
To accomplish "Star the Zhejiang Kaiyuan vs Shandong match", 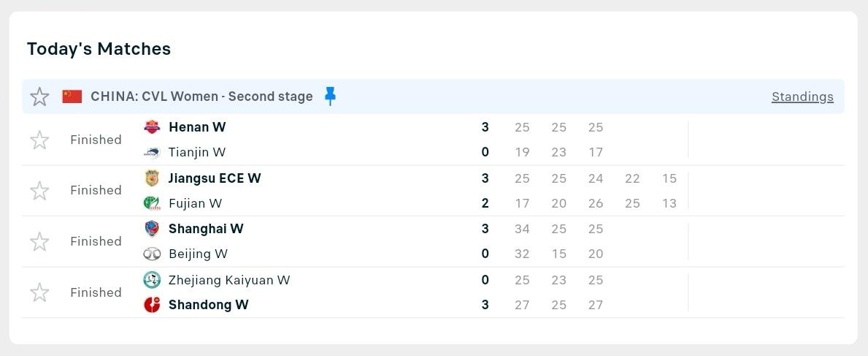I will pyautogui.click(x=39, y=292).
